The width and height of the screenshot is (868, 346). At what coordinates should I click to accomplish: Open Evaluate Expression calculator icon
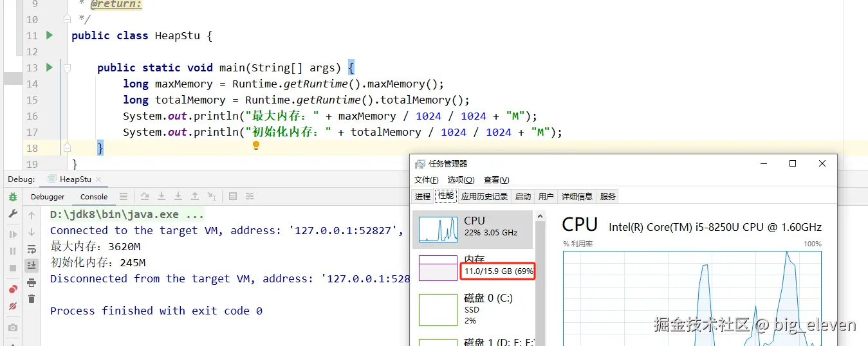coord(233,197)
